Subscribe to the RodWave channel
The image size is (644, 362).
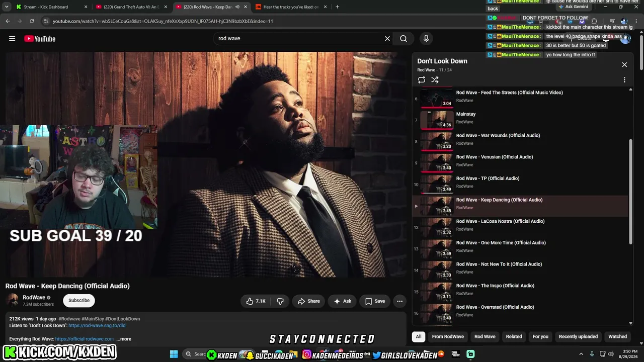click(x=79, y=300)
